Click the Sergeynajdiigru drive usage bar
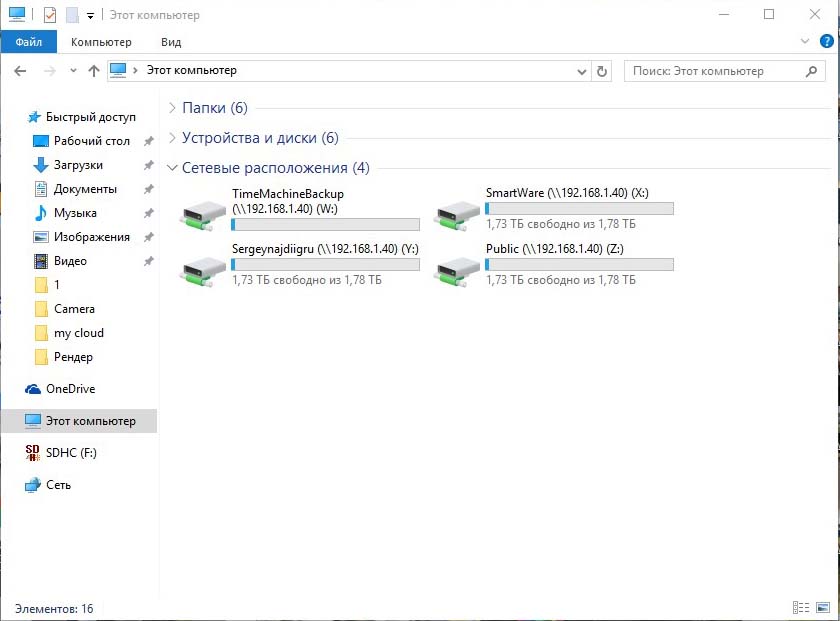 click(x=325, y=265)
